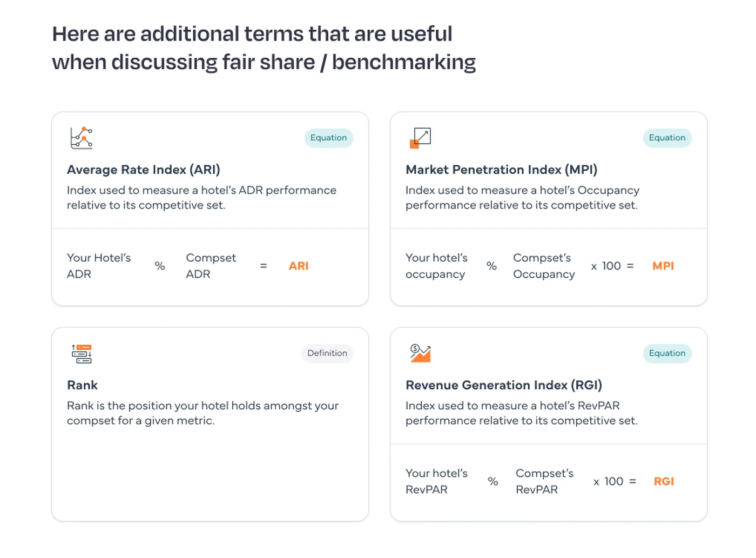Click the expand arrow icon above MPI
The height and width of the screenshot is (558, 756).
pyautogui.click(x=420, y=138)
